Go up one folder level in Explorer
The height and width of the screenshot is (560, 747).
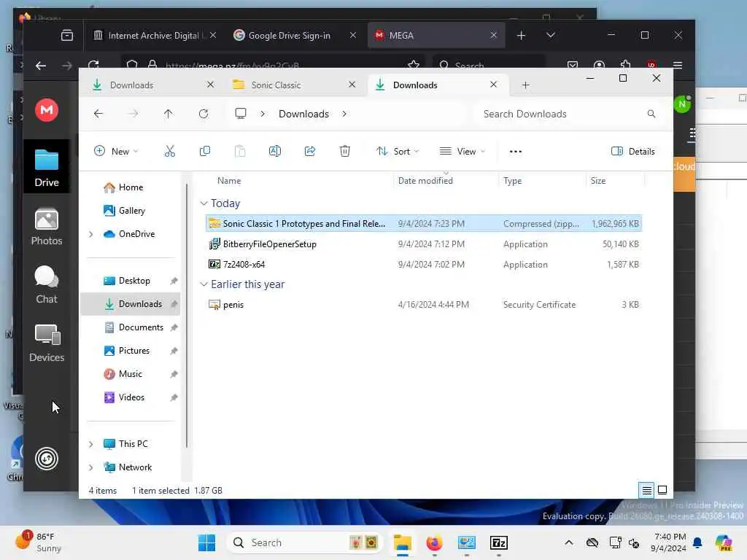tap(169, 114)
